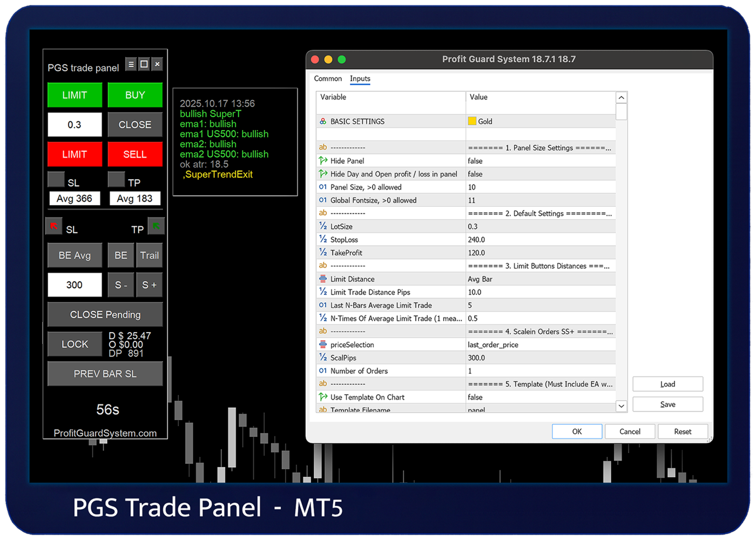Click the green BUY button
The width and height of the screenshot is (756, 540).
135,95
